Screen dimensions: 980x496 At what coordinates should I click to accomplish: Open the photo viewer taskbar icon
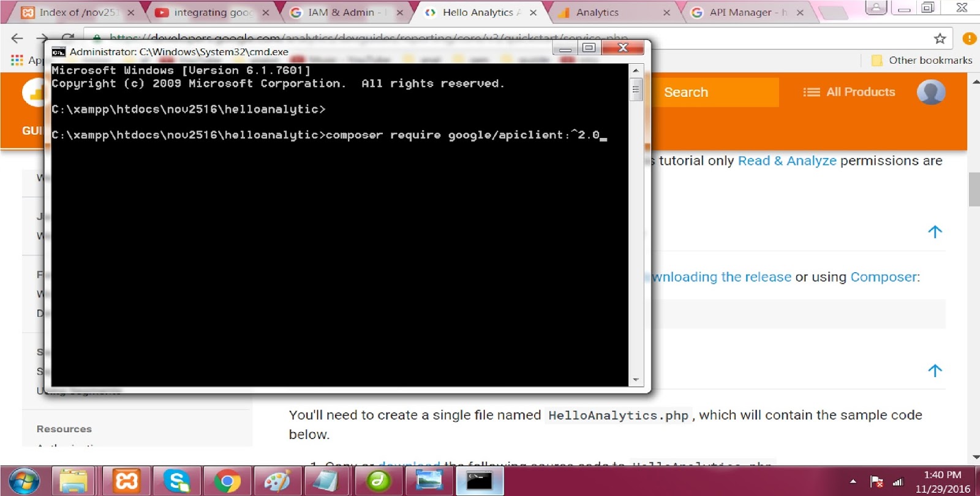tap(429, 481)
